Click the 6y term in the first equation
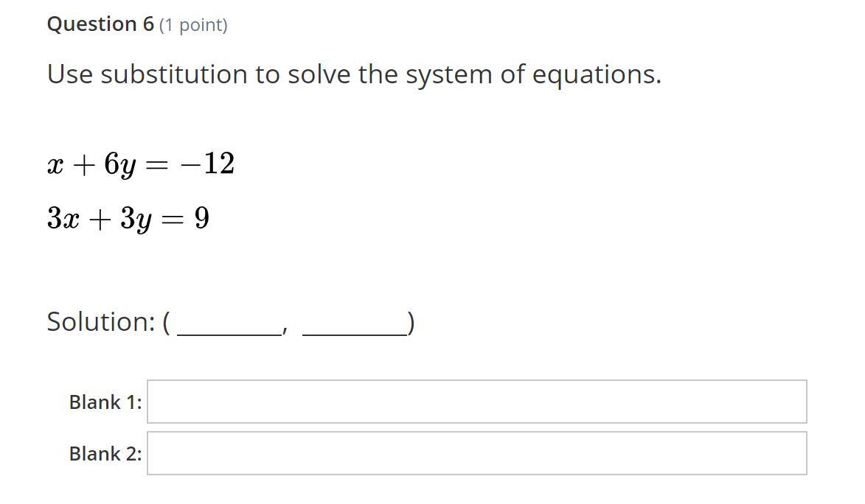 coord(119,164)
